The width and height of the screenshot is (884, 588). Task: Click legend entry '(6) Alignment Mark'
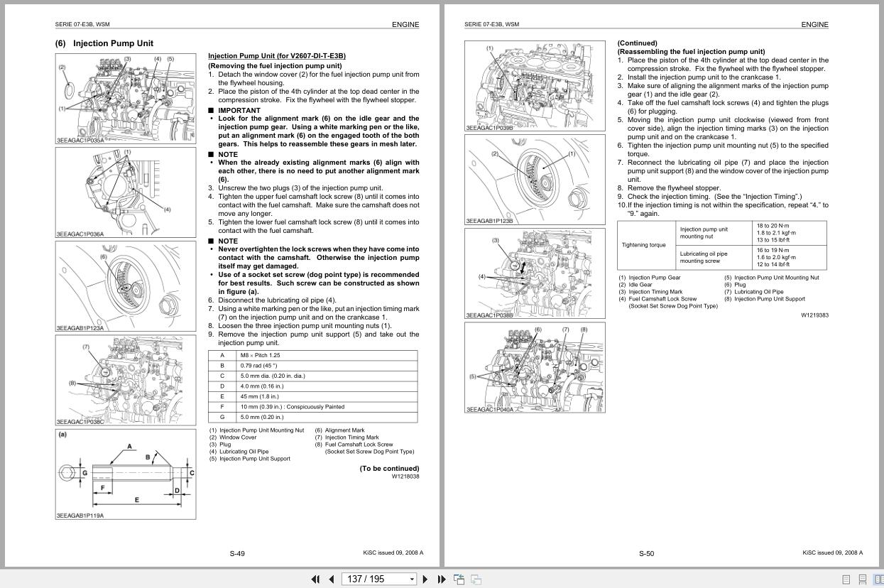(339, 430)
